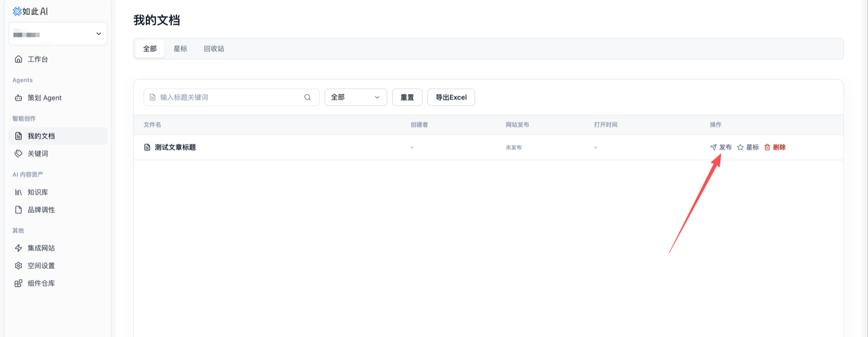This screenshot has height=337, width=868.
Task: Click the lightning icon beside 集成网站
Action: click(18, 248)
